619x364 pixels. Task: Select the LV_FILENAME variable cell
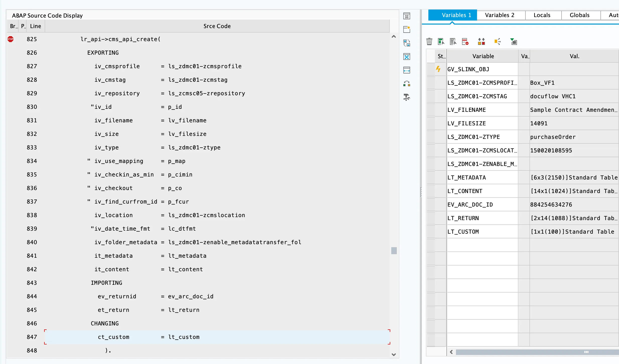click(x=483, y=110)
